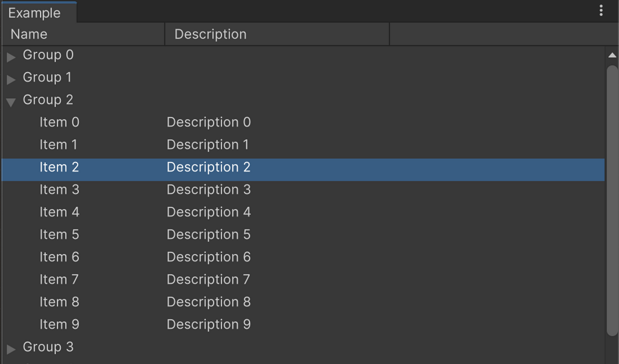Open the panel options kebab menu
Viewport: 619px width, 364px height.
[600, 10]
